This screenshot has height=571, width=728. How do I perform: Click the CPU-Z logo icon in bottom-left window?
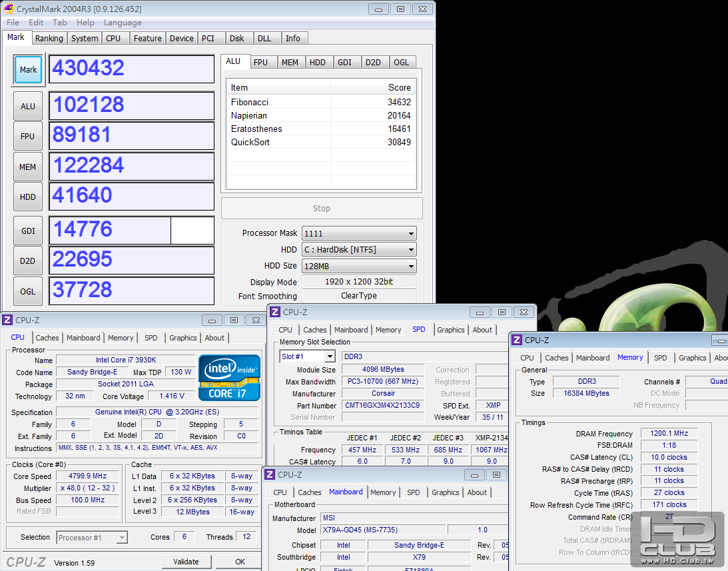(x=7, y=320)
